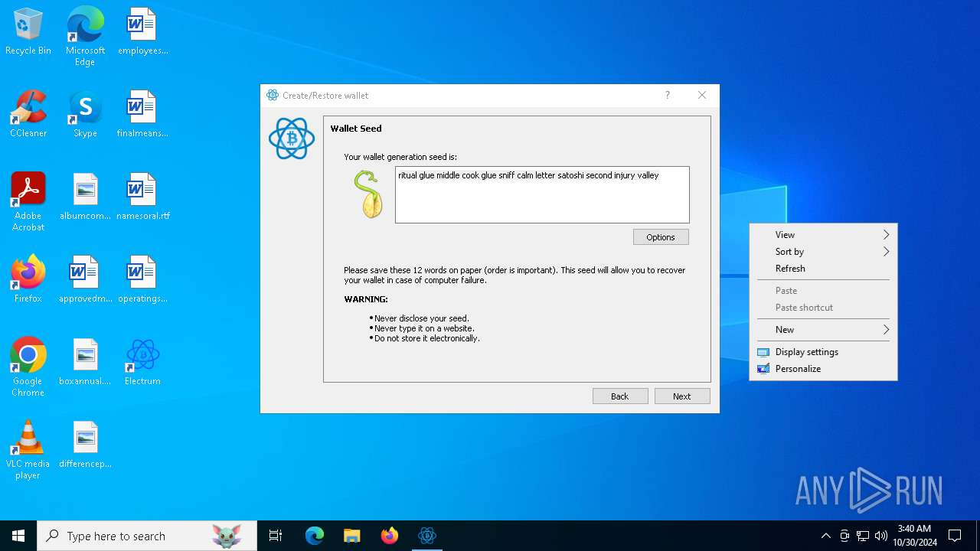The image size is (980, 551).
Task: Click the Electrum logo in the wallet dialog
Action: 292,139
